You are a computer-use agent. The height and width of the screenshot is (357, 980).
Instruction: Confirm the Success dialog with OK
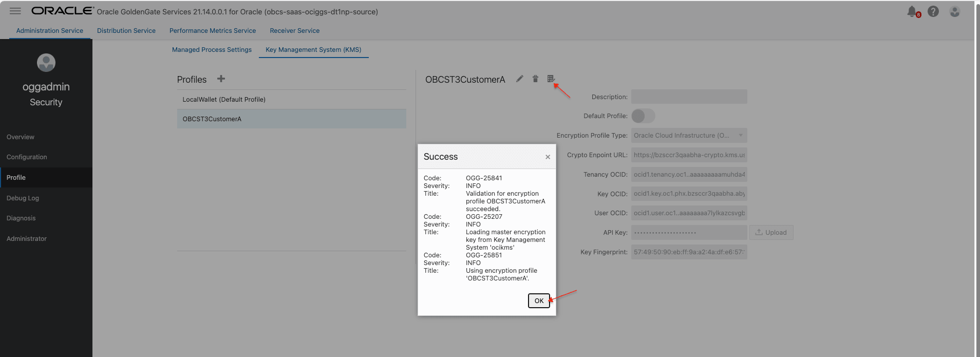pos(539,300)
